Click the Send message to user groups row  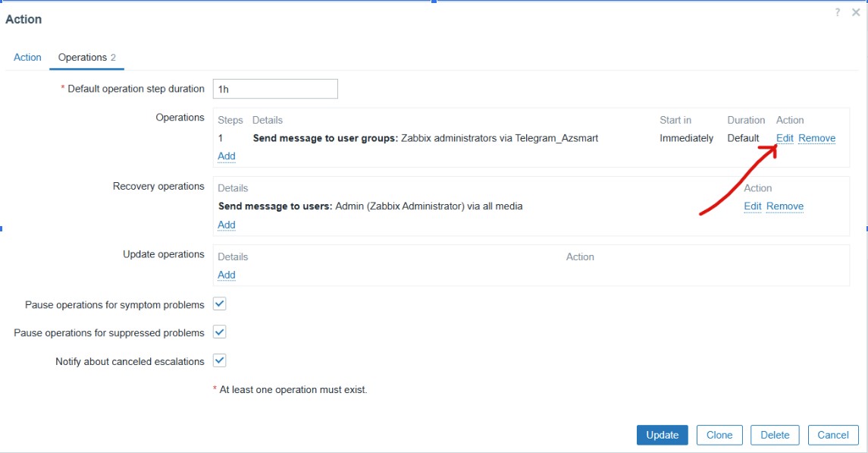[425, 138]
